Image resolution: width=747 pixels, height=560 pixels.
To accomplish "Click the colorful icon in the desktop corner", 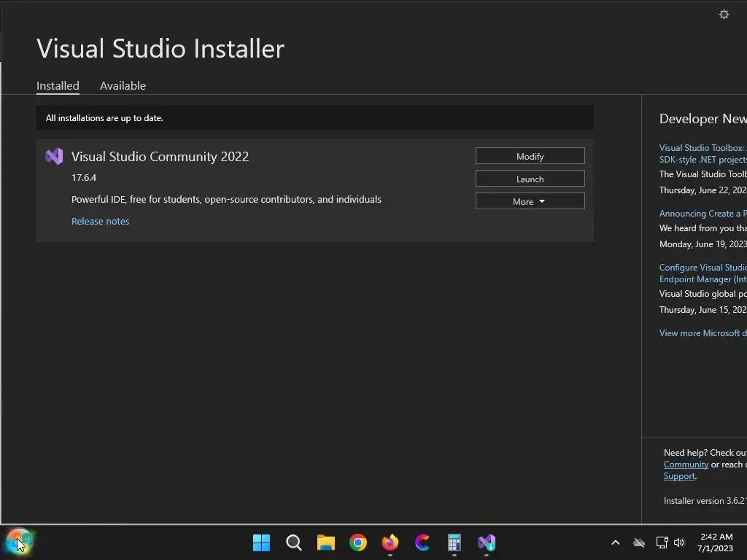I will coord(19,542).
